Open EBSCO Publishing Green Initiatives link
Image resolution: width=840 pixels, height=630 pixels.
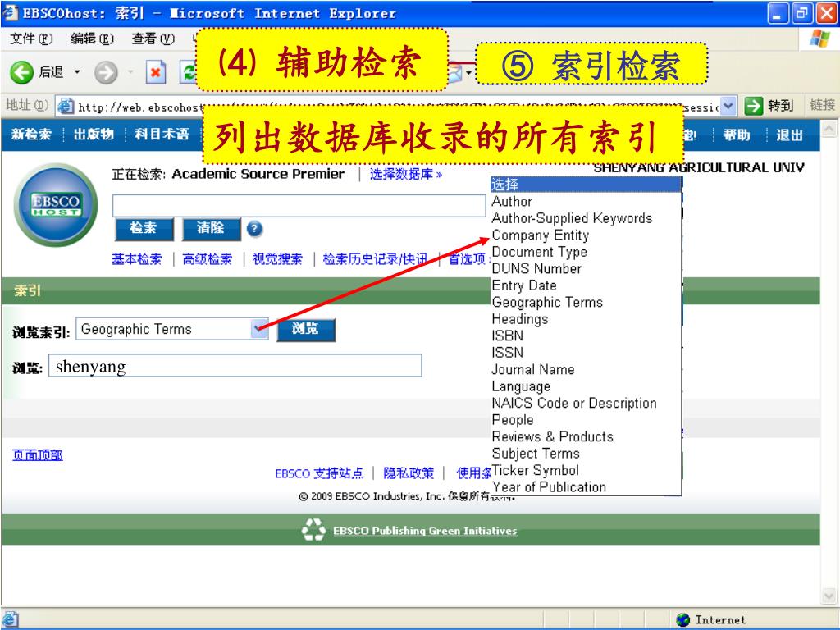pos(425,531)
